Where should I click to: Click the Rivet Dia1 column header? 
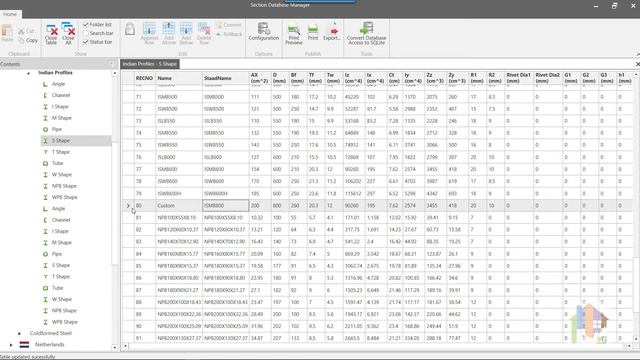519,78
